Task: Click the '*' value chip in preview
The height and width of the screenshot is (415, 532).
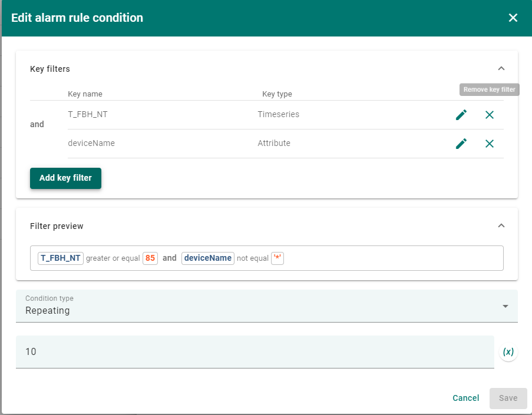Action: click(x=277, y=258)
